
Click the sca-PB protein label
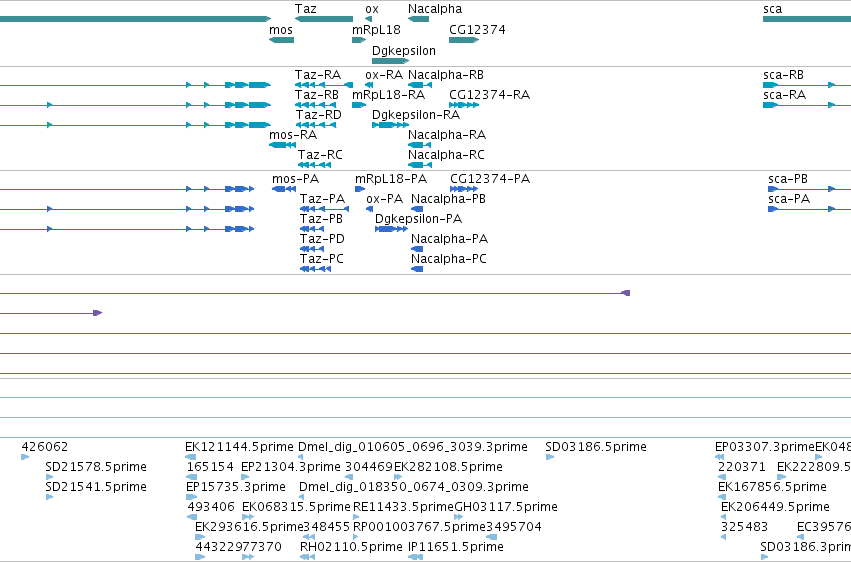788,179
